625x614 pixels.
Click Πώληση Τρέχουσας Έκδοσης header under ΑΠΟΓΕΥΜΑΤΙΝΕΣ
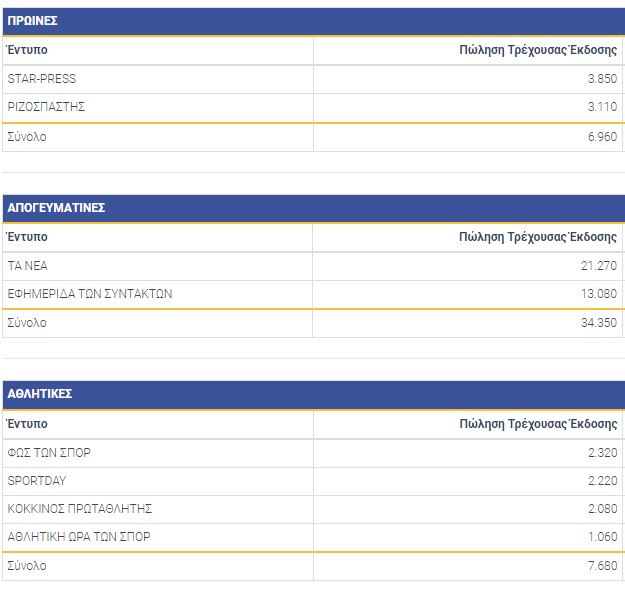click(x=538, y=237)
